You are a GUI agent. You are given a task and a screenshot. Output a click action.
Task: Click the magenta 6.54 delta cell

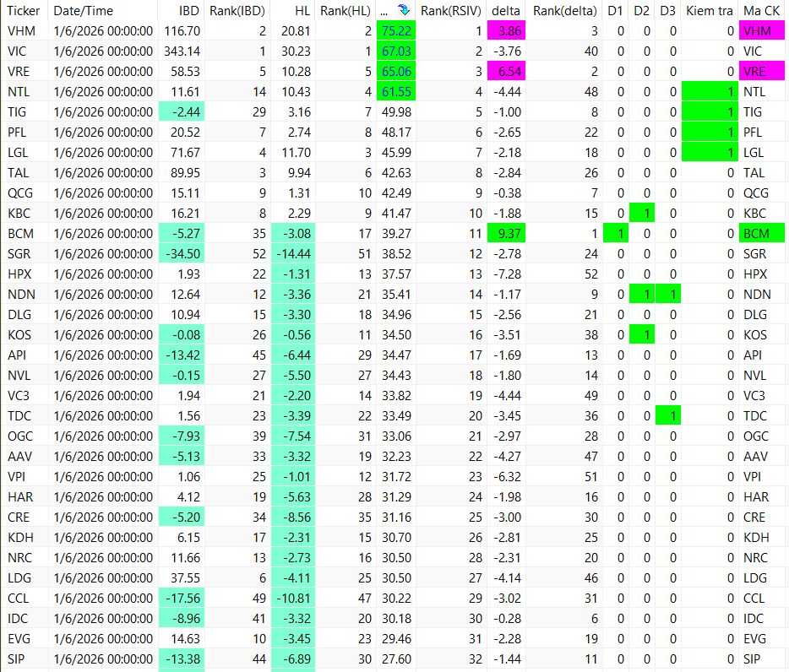507,72
